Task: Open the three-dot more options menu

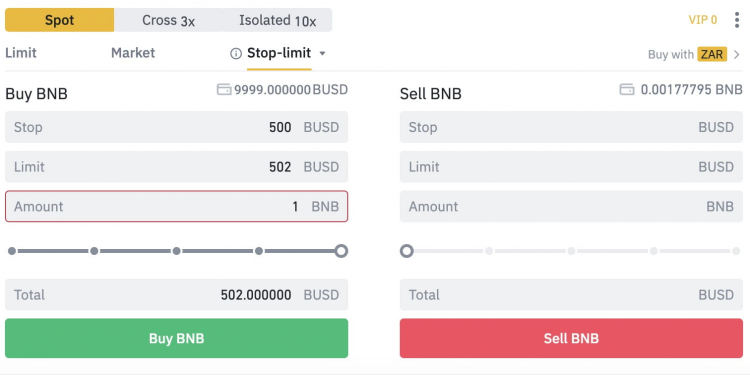Action: [x=737, y=20]
